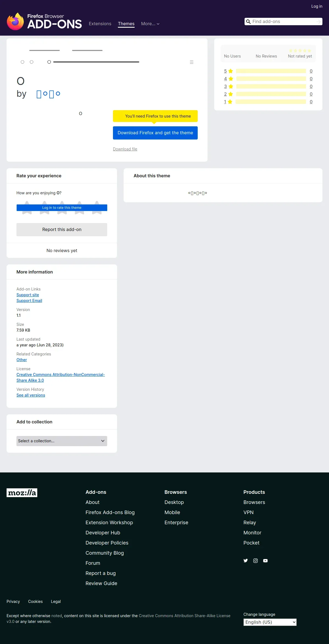Open the Relay product link

249,523
